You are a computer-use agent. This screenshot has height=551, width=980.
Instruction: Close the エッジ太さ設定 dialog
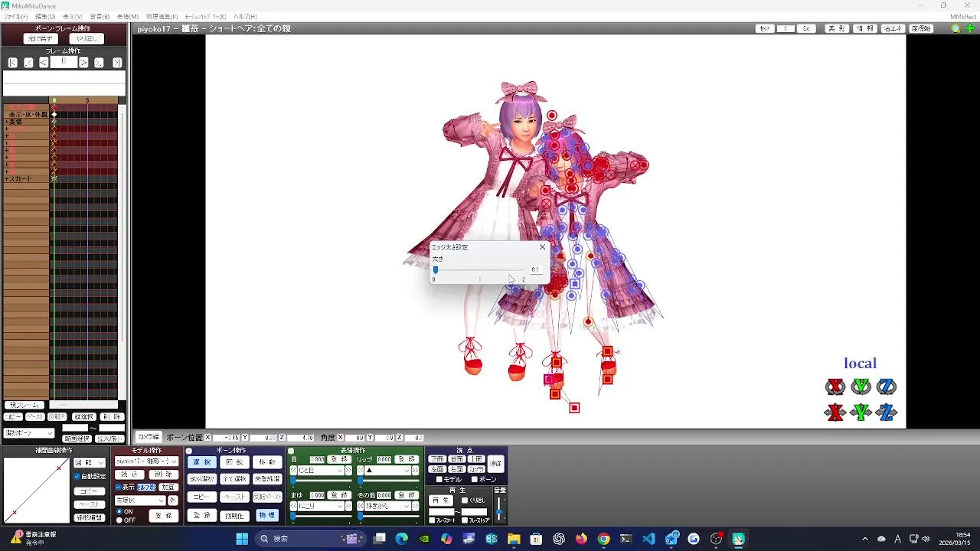point(542,247)
